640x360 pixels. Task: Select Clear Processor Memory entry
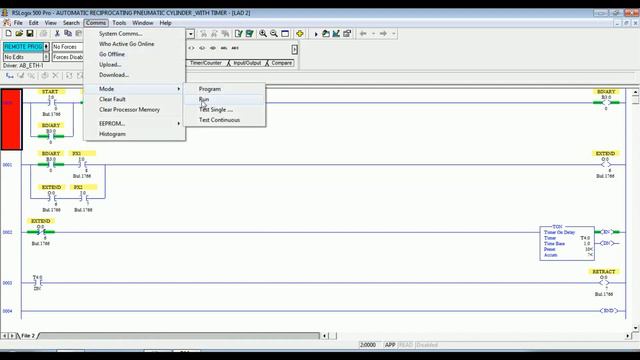point(134,109)
